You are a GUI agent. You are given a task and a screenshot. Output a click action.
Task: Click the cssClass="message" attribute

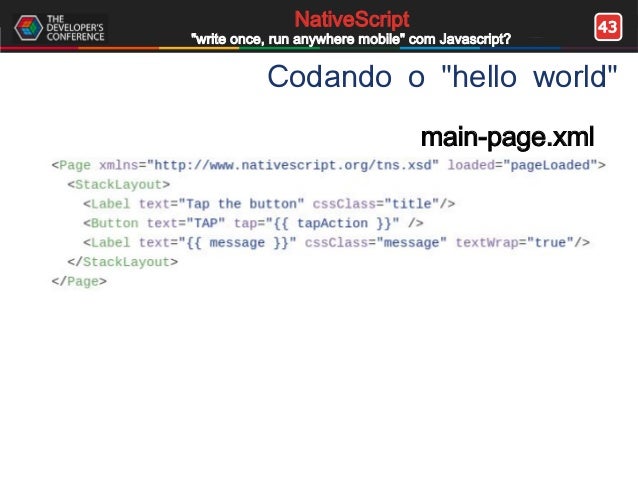coord(376,243)
